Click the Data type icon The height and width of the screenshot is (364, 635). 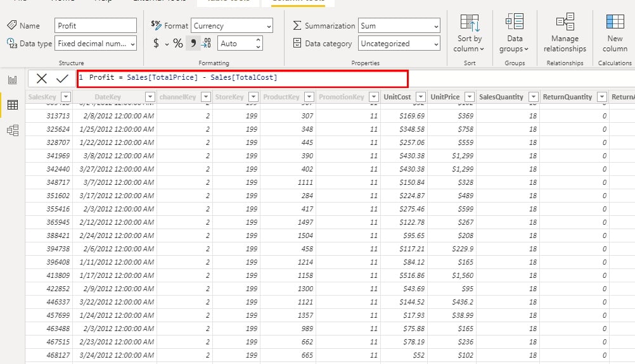(x=12, y=43)
